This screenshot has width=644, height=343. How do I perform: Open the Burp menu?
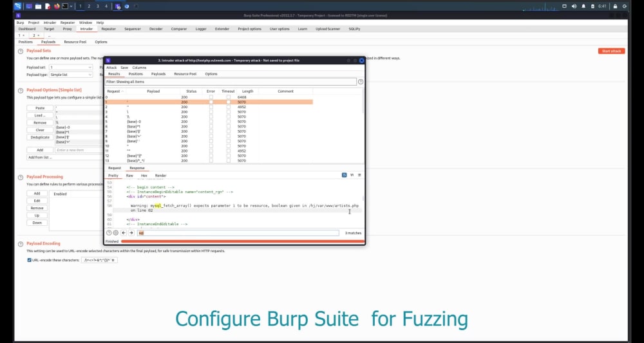click(x=20, y=23)
